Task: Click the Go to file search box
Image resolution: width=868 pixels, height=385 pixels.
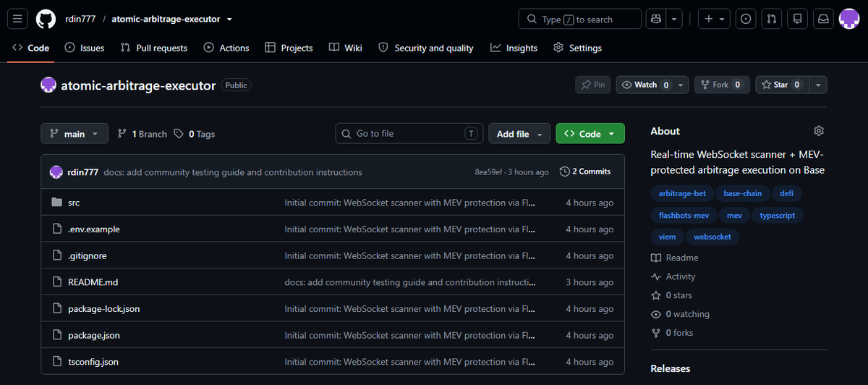Action: (x=409, y=134)
